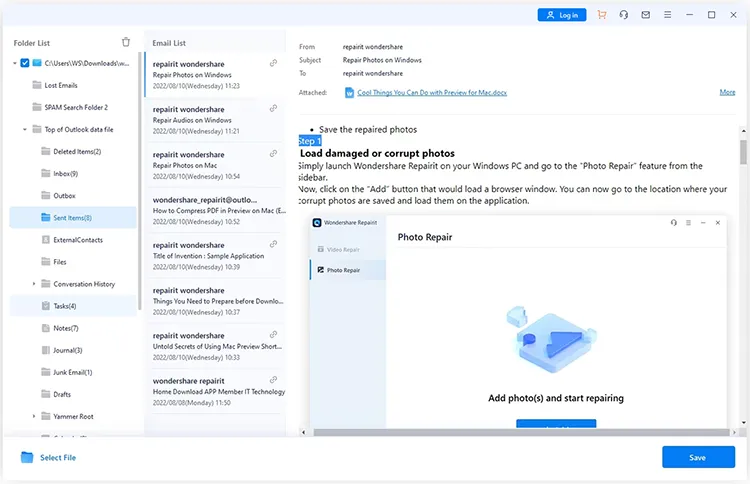Click the Select File button
The image size is (750, 484).
pos(48,457)
